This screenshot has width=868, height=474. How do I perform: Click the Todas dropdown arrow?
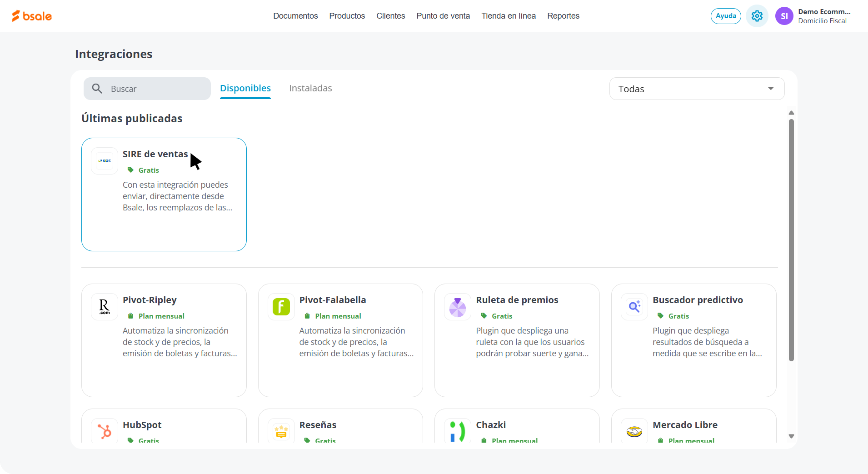pos(771,89)
